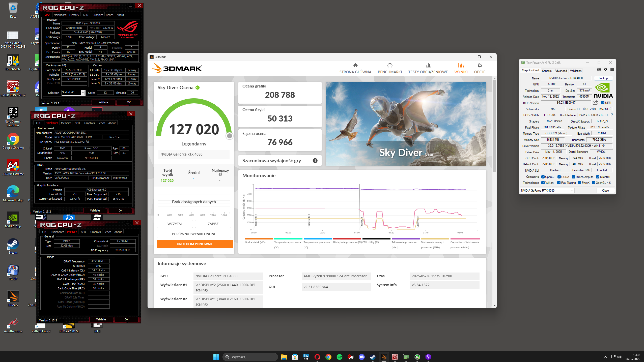
Task: Click OK in Memory CPU-Z window
Action: pos(126,319)
